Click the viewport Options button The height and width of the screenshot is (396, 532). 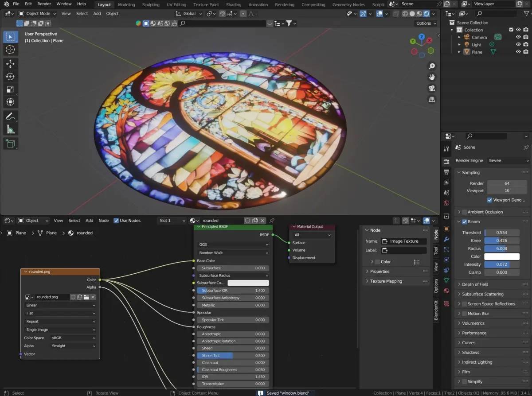point(426,23)
